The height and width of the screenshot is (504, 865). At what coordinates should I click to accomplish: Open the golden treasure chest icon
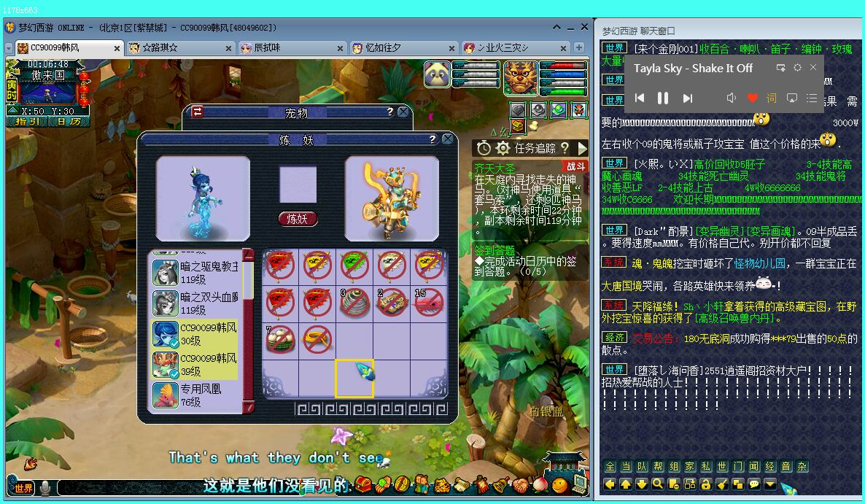[x=517, y=127]
